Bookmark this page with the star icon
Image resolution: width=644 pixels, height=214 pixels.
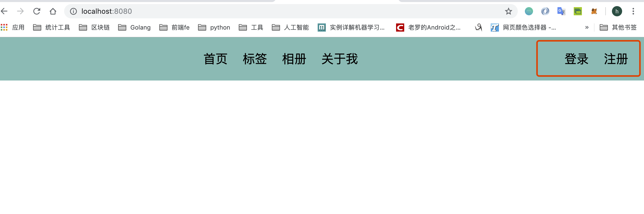508,11
